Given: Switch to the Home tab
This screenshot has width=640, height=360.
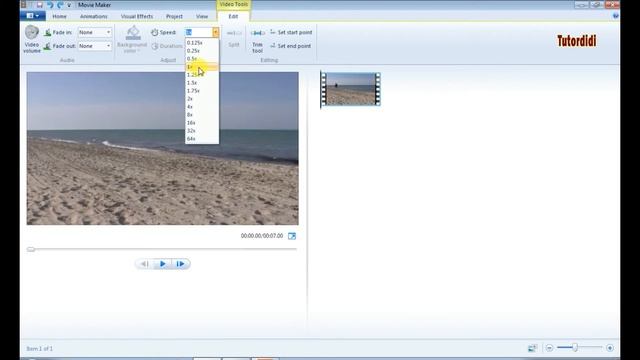Looking at the screenshot, I should click(59, 16).
